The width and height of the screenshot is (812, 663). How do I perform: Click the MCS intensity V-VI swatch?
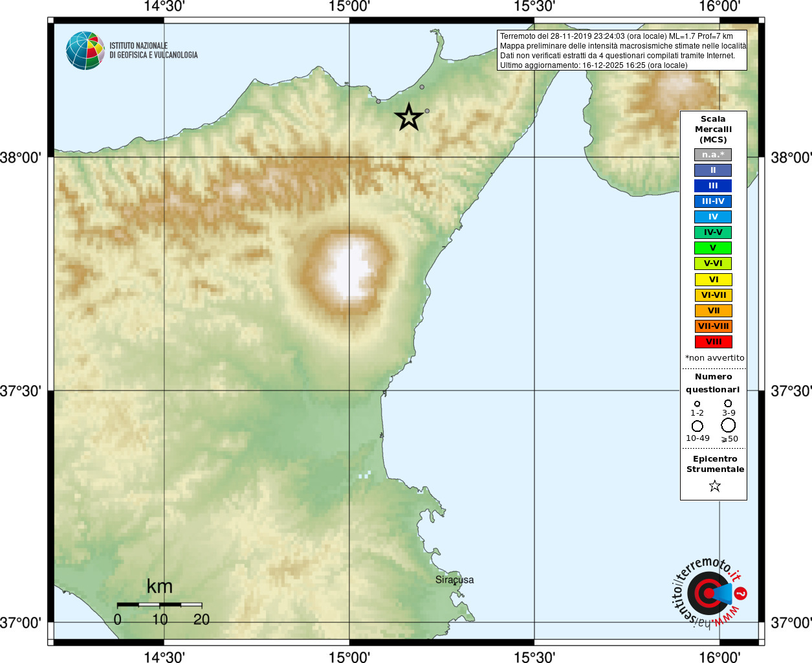point(713,264)
